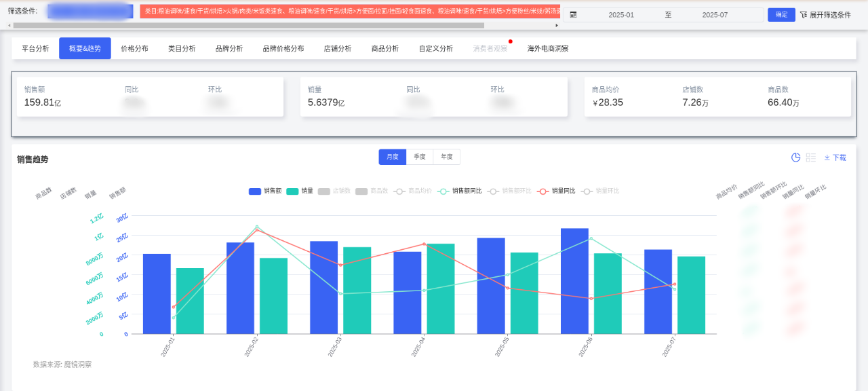This screenshot has width=868, height=391.
Task: Switch to 品牌分析 tab
Action: click(x=229, y=49)
